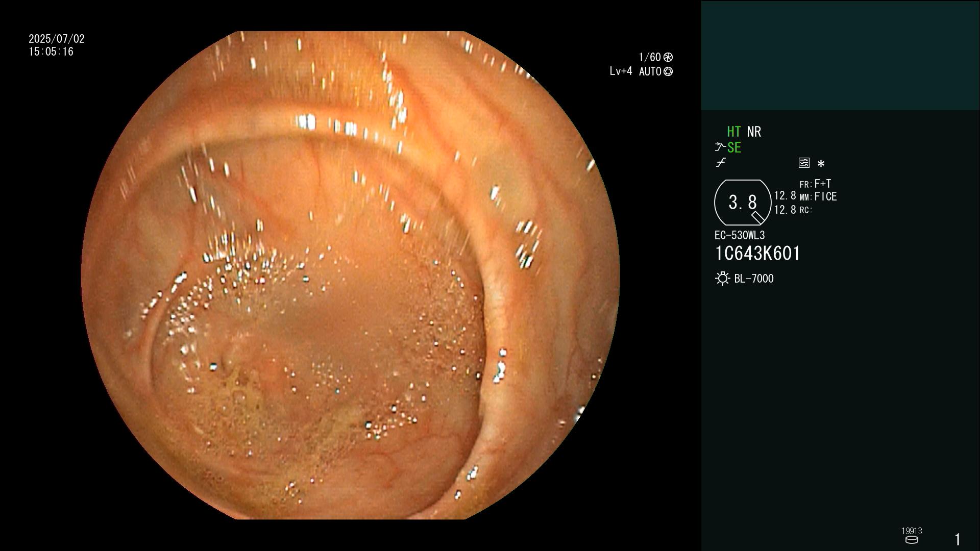Click the storage disk icon

(912, 540)
